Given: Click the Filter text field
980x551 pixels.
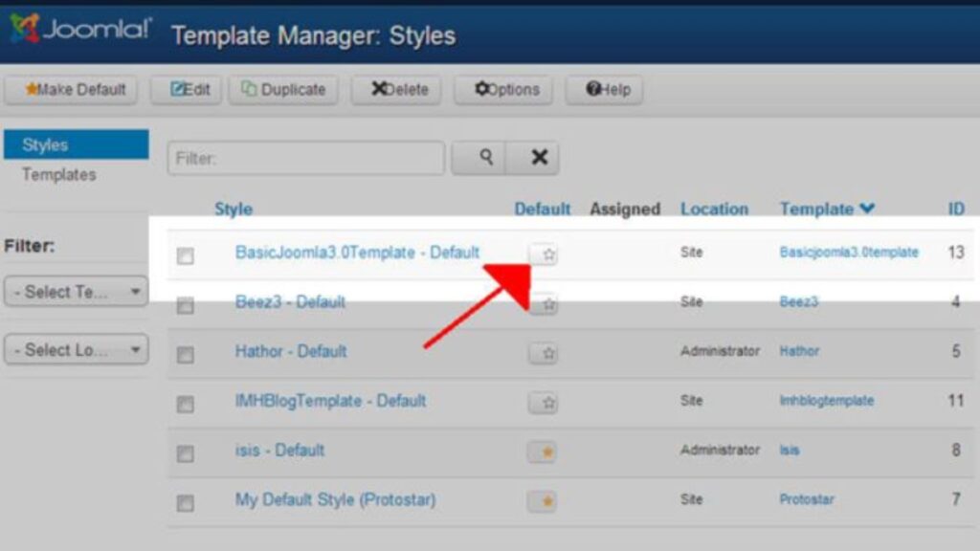Looking at the screenshot, I should (x=306, y=158).
